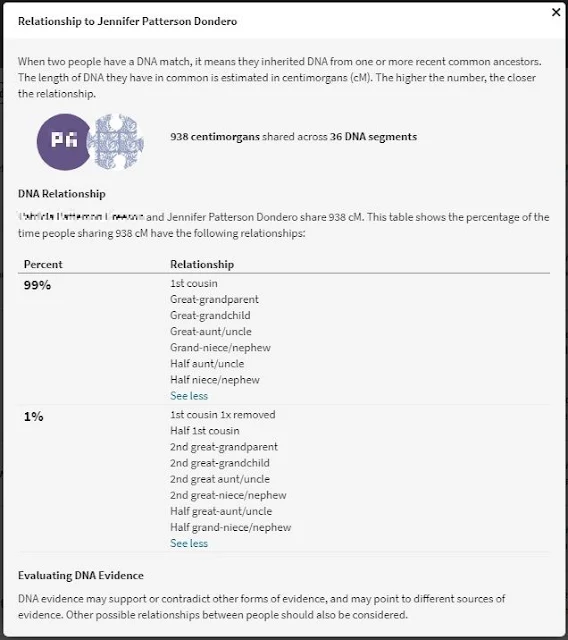Select the 1st cousin relationship row
The height and width of the screenshot is (640, 568).
pyautogui.click(x=194, y=283)
